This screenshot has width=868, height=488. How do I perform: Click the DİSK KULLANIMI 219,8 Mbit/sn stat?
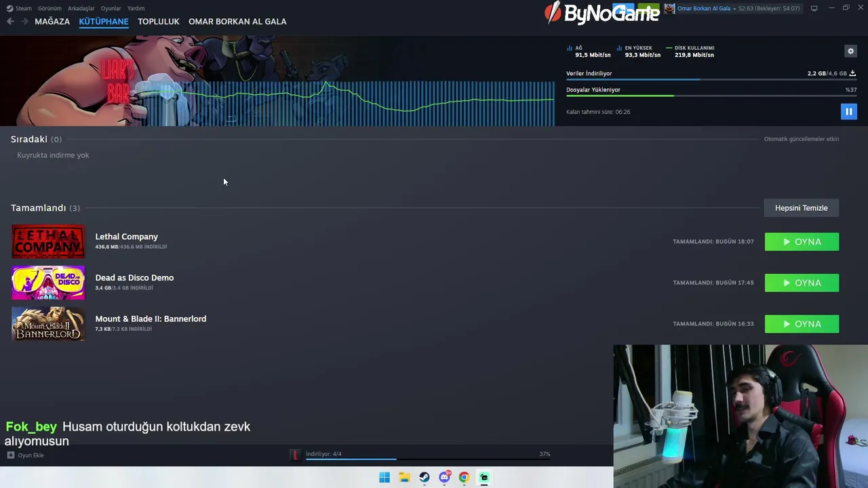coord(690,52)
